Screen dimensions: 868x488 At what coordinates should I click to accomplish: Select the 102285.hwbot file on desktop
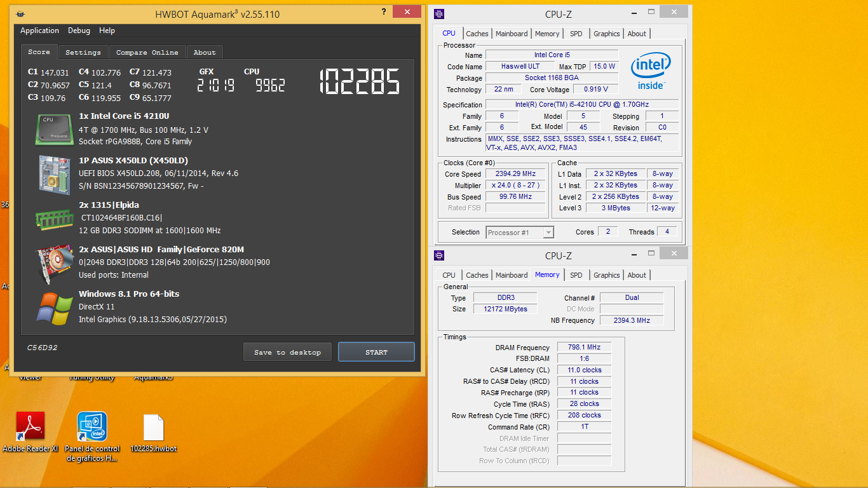point(154,433)
